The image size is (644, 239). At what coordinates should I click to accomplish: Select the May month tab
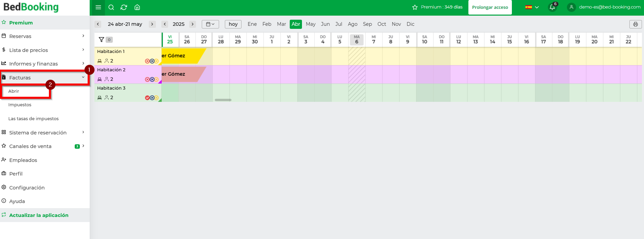[x=310, y=24]
